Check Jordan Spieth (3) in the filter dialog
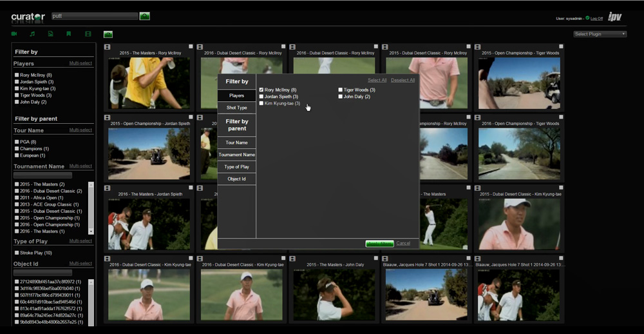This screenshot has width=644, height=334. point(261,97)
